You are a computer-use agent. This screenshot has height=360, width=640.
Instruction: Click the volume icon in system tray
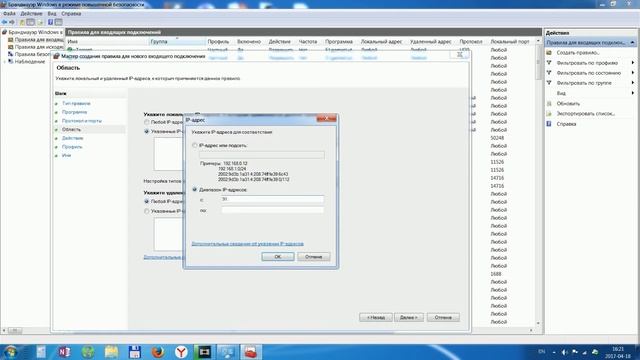(x=564, y=352)
